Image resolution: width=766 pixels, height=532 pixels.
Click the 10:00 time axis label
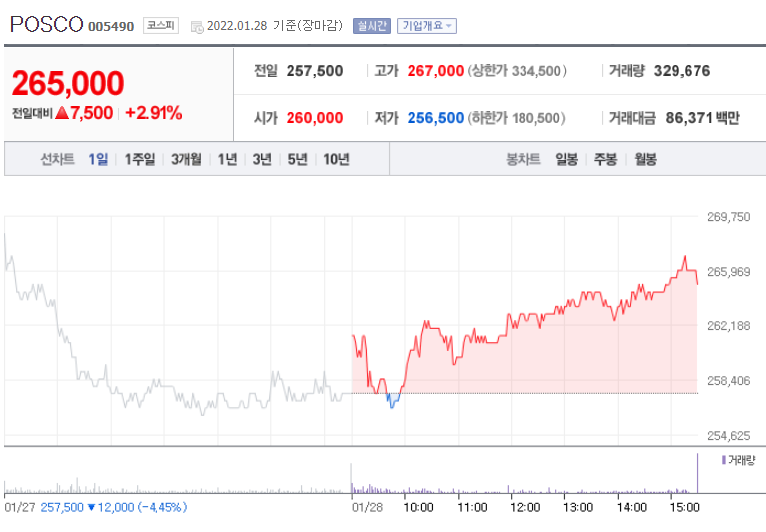[418, 507]
